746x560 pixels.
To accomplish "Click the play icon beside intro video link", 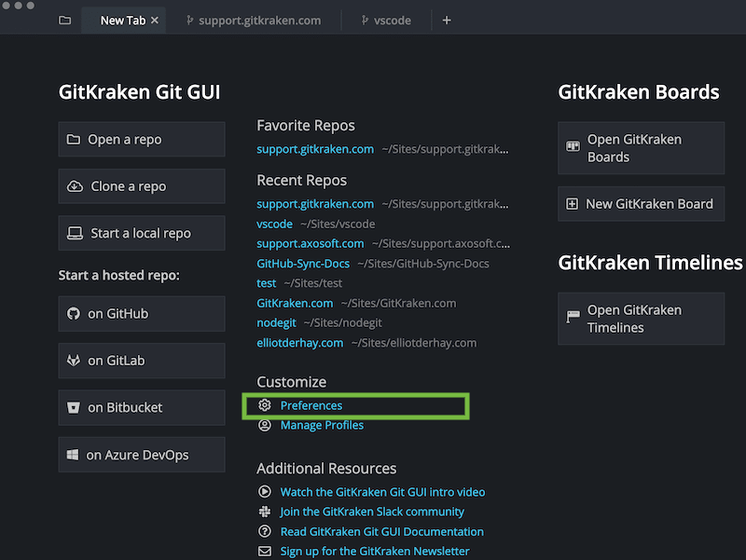I will [265, 492].
